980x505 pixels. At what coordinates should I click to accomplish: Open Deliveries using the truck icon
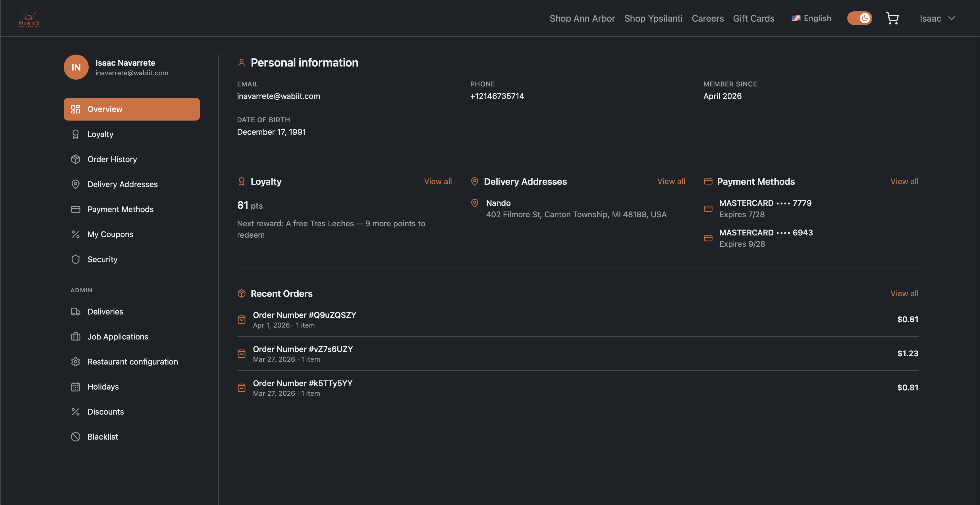point(75,311)
